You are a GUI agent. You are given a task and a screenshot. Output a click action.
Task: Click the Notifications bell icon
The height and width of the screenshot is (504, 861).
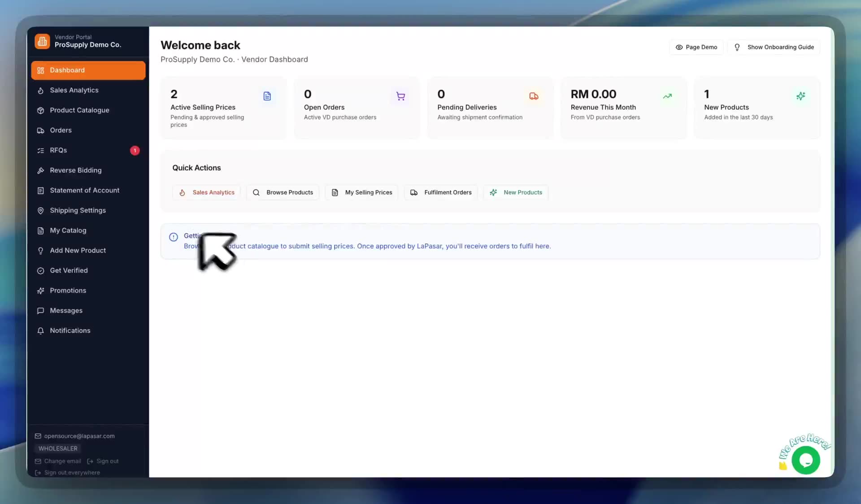click(40, 331)
